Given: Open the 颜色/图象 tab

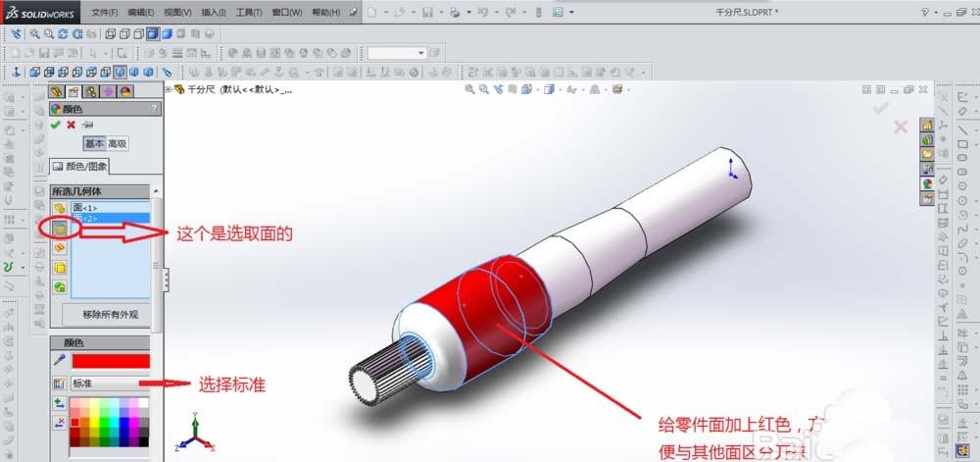Looking at the screenshot, I should point(80,167).
